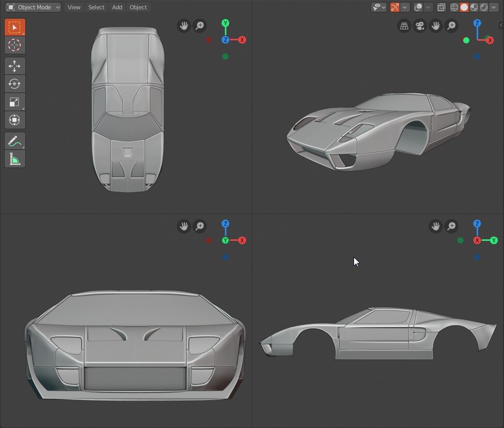Screen dimensions: 504x428
Task: Expand the viewport shading options arrow
Action: point(494,7)
